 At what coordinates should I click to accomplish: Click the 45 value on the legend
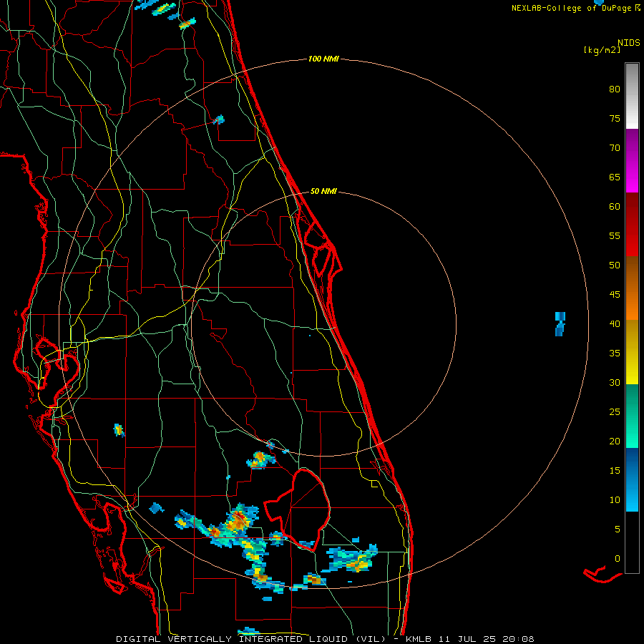pos(615,295)
